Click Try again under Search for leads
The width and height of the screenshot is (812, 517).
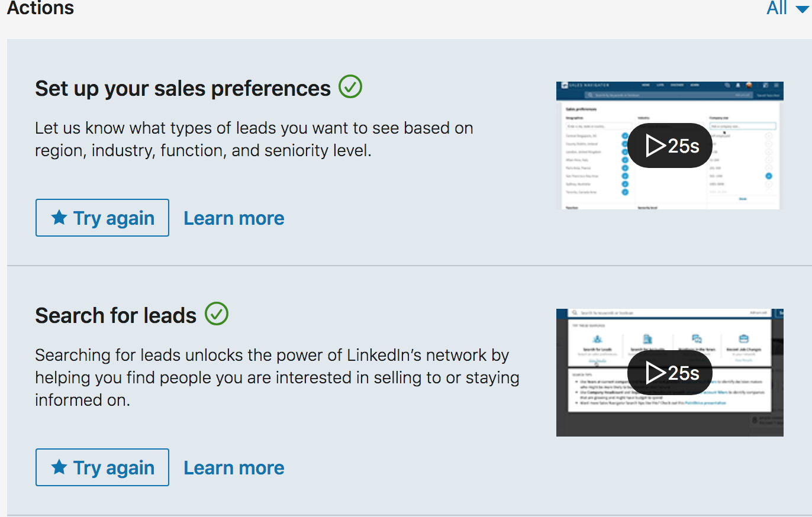pos(102,467)
